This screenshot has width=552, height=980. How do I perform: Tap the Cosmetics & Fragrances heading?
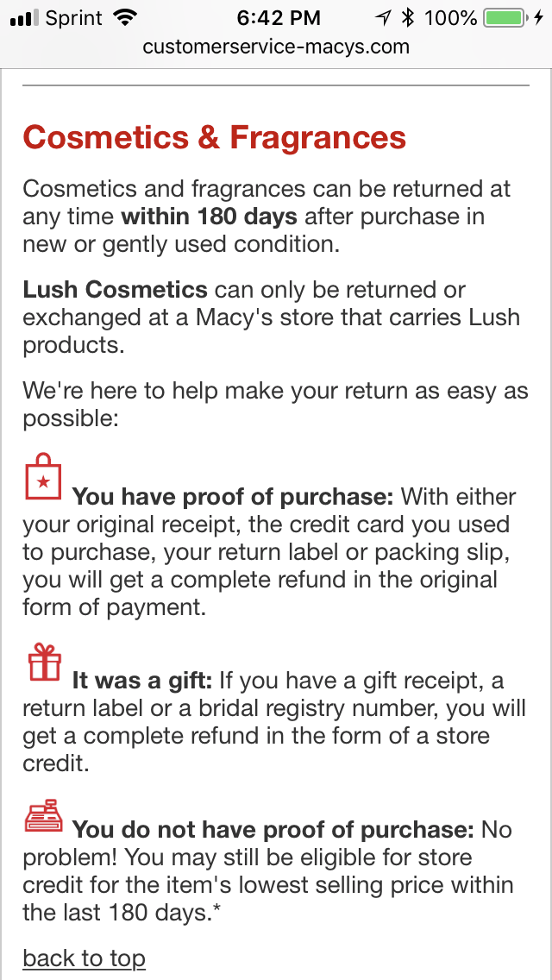coord(215,137)
